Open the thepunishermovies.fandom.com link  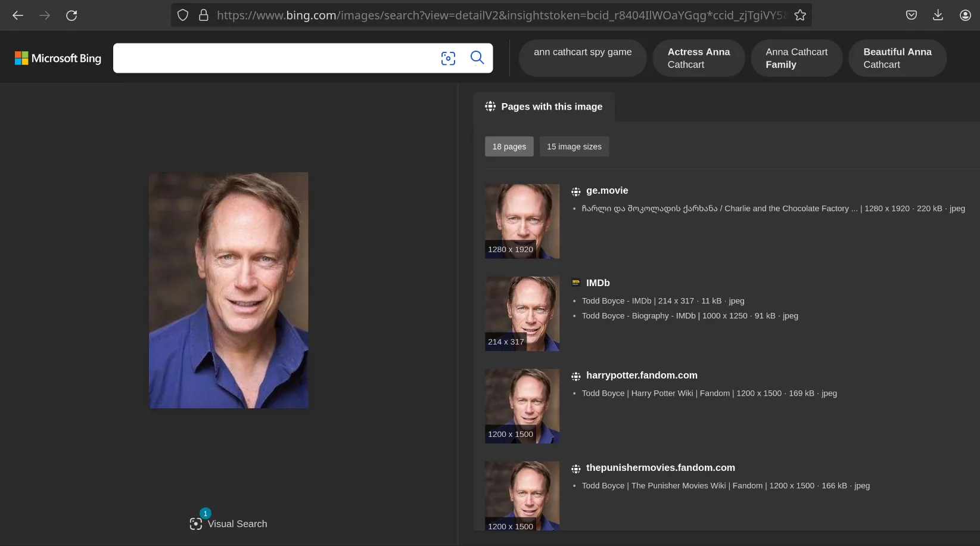click(x=661, y=468)
